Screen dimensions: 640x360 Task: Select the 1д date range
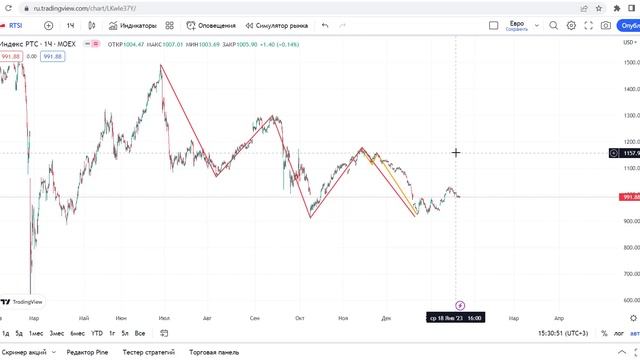point(6,333)
